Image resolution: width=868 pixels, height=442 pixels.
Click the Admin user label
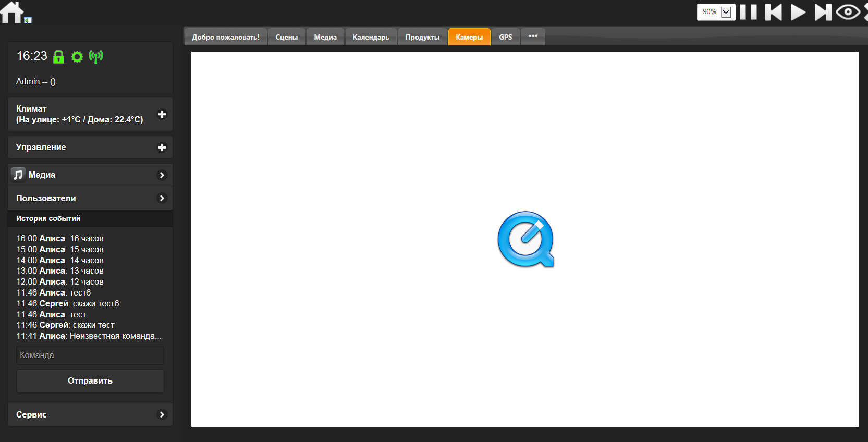point(36,81)
